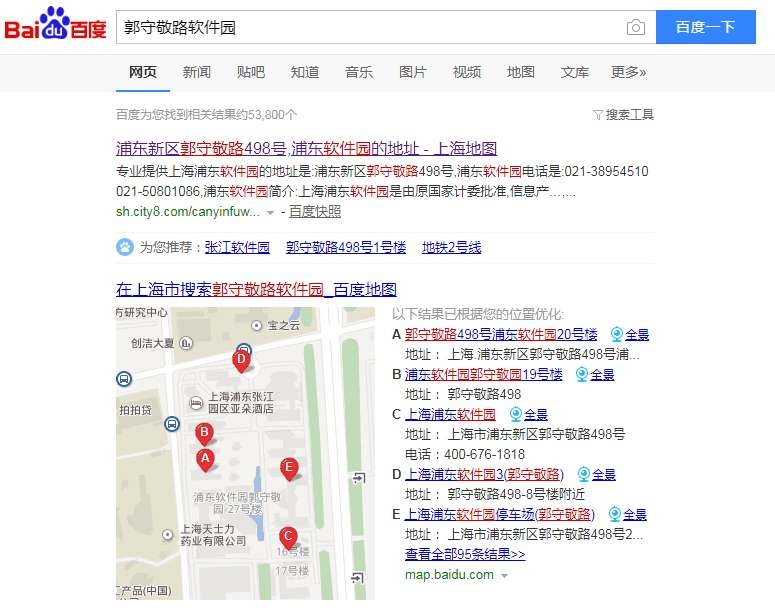Viewport: 775px width, 611px height.
Task: Switch to 图片 tab
Action: (413, 72)
